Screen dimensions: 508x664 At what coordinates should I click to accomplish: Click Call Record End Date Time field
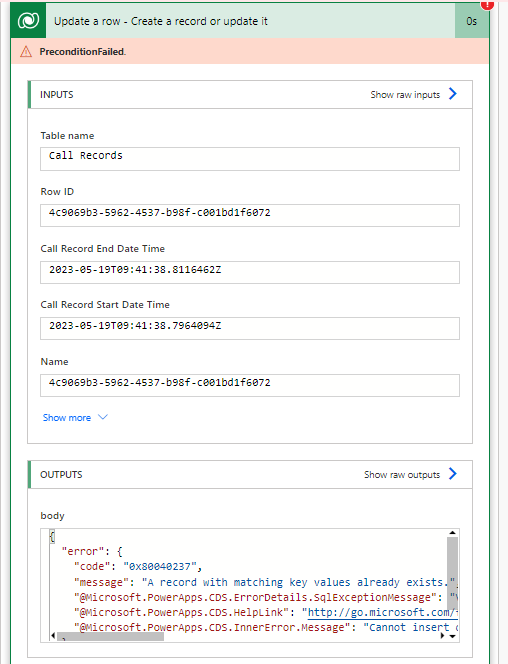click(x=250, y=272)
